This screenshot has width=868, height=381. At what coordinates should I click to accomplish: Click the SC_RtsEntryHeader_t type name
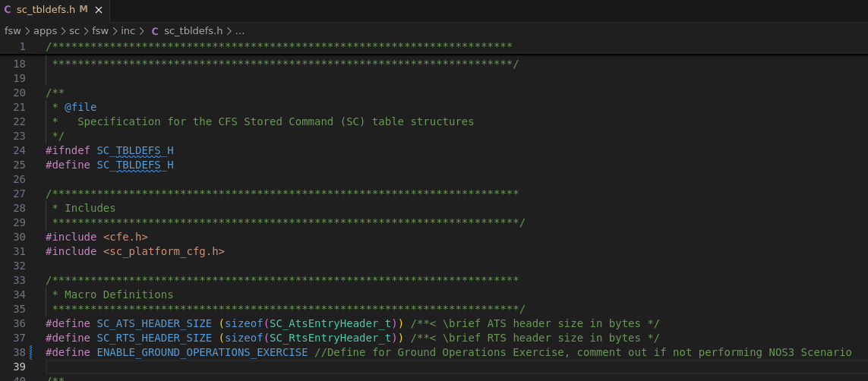330,338
